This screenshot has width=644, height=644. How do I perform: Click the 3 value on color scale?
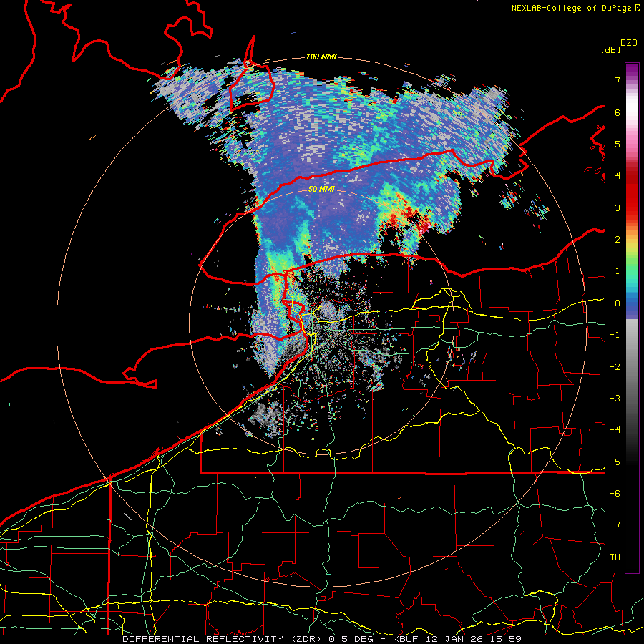(618, 208)
